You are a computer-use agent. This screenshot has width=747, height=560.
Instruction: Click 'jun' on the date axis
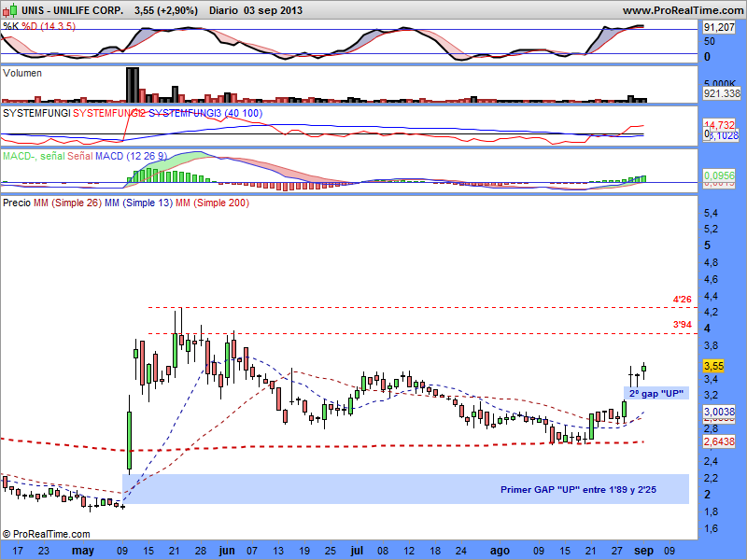227,551
